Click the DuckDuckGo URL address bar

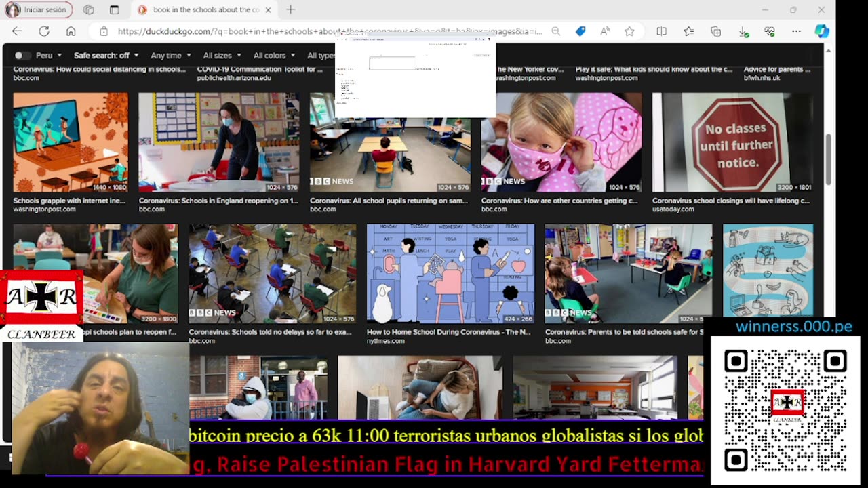click(x=330, y=31)
